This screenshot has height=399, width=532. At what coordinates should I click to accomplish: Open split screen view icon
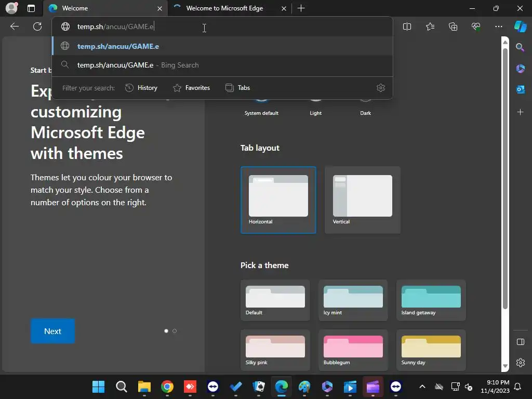coord(407,26)
